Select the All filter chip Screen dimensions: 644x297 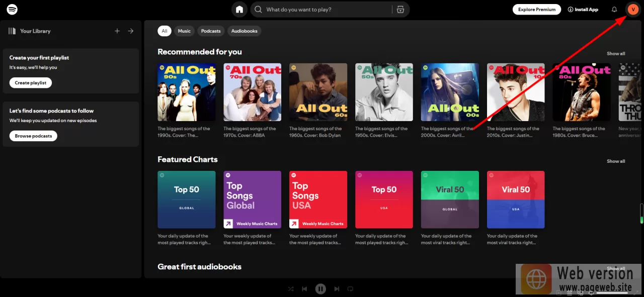click(x=165, y=31)
